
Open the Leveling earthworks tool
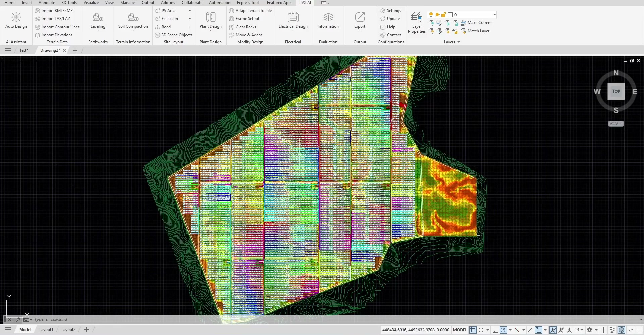(98, 21)
